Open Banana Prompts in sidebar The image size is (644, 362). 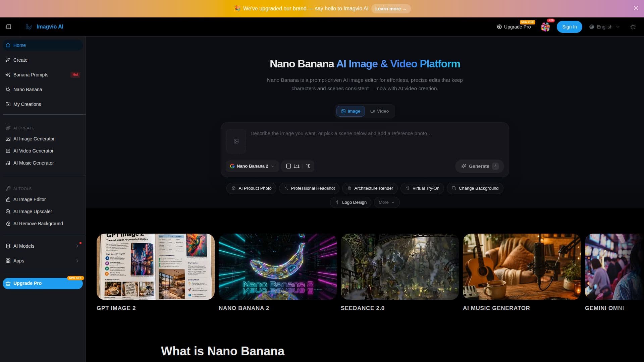(43, 75)
